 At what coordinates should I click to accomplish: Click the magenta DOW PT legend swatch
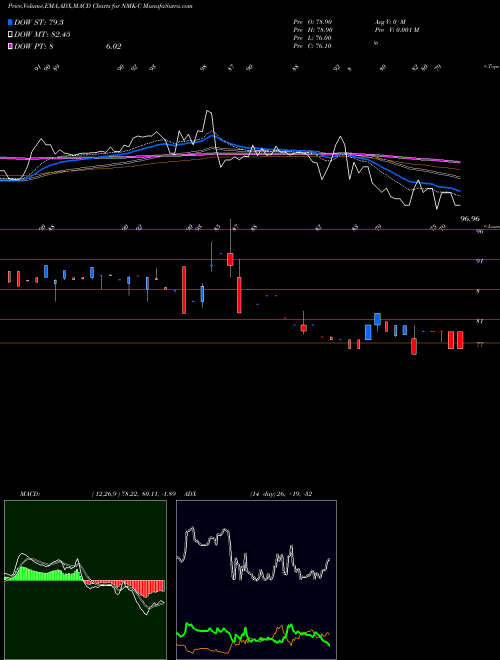click(x=11, y=46)
